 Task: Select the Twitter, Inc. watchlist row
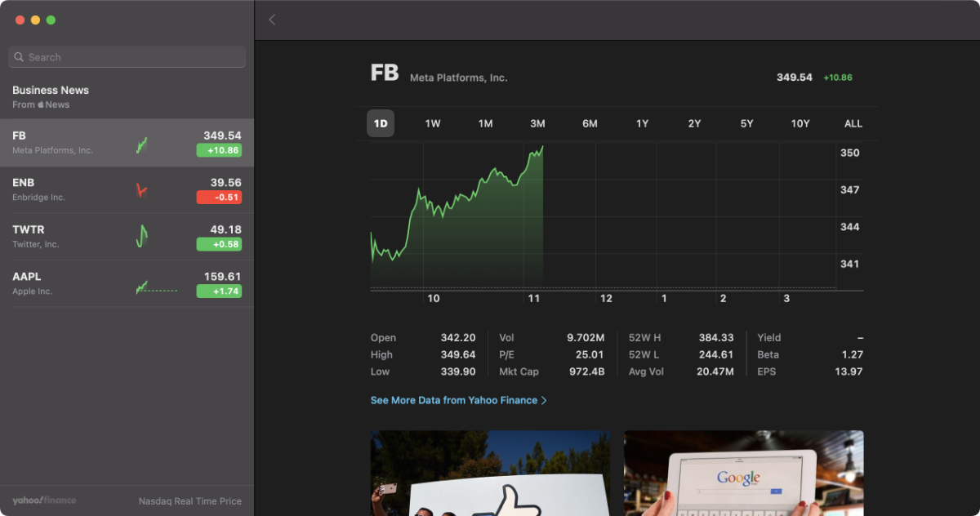pyautogui.click(x=127, y=238)
